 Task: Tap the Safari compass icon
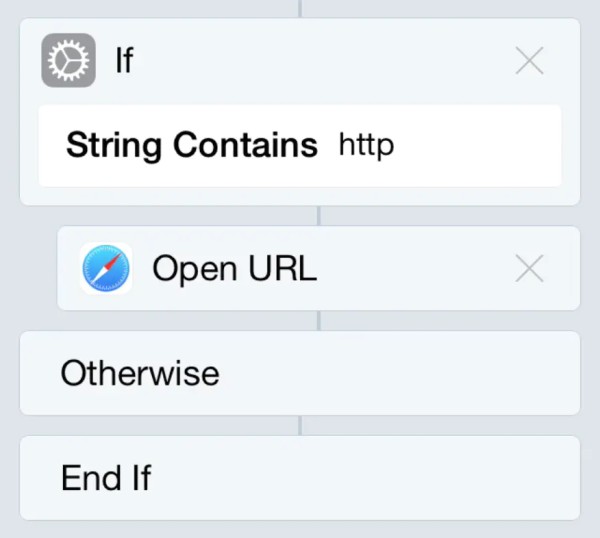(x=106, y=268)
